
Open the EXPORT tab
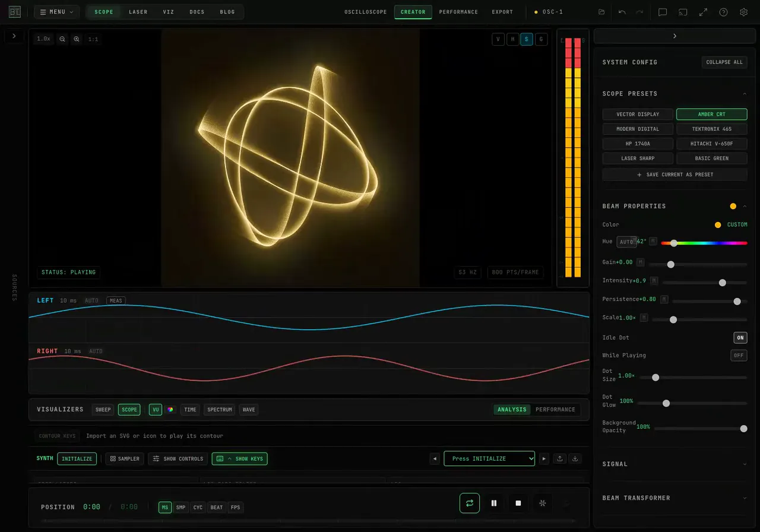point(502,12)
